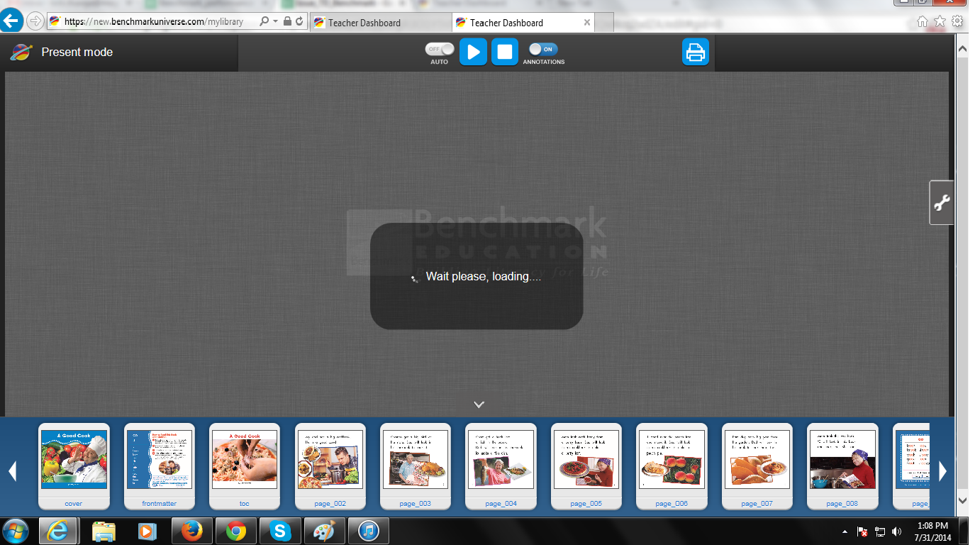Show previous thumbnails with the left arrow
Viewport: 980px width, 545px height.
[12, 471]
